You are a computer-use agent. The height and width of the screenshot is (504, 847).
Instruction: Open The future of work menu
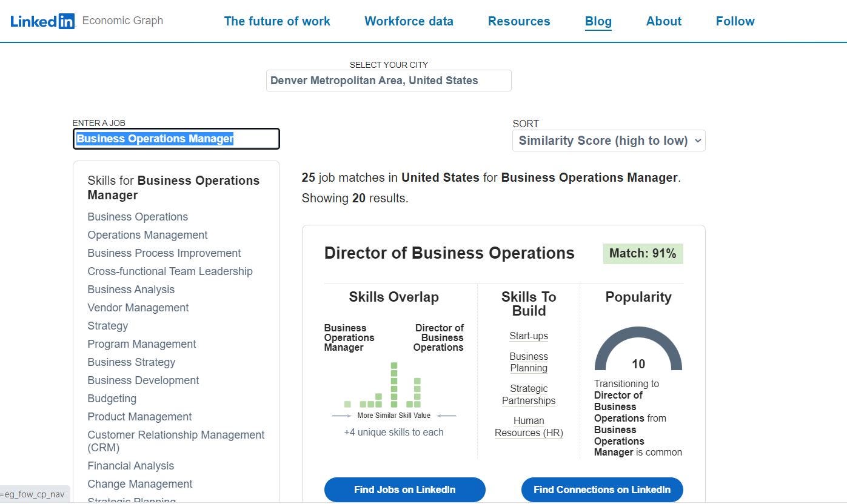tap(277, 21)
